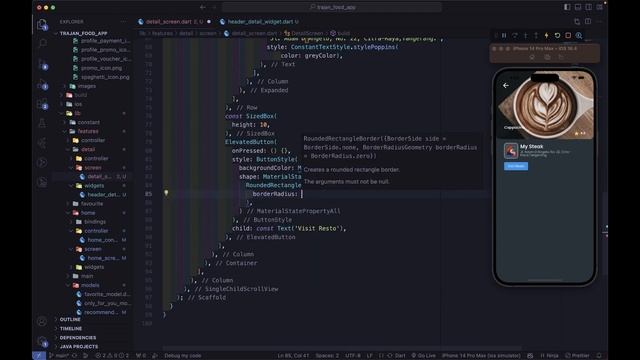Toggle Secondary Side Bar layout icon
This screenshot has height=360, width=640.
[589, 7]
